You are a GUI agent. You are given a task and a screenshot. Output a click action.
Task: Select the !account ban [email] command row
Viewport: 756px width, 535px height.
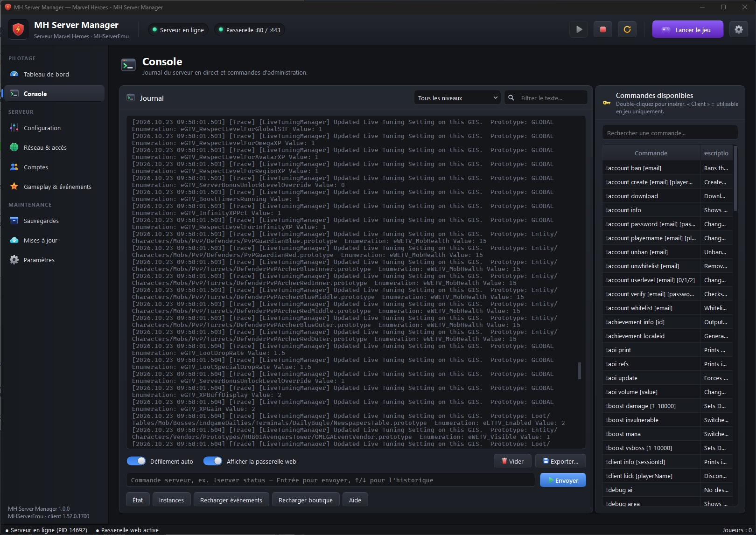667,168
